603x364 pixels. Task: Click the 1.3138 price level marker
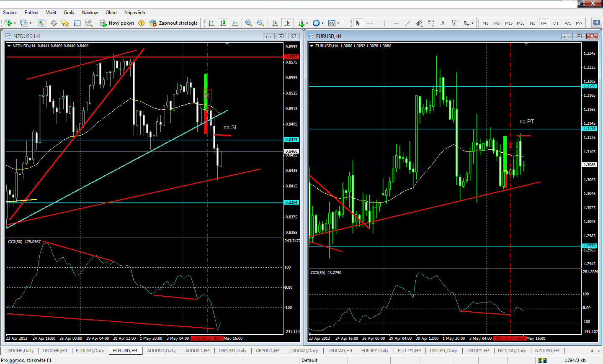point(589,129)
